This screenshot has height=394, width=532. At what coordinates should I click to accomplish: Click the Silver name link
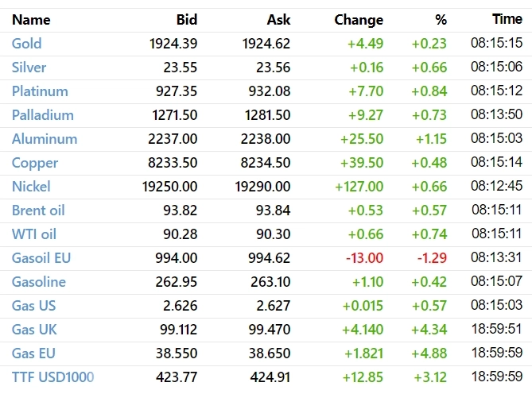pos(29,68)
